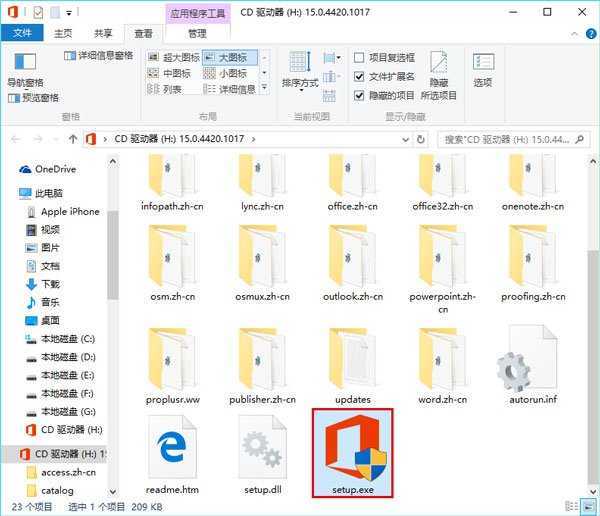This screenshot has width=600, height=516.
Task: Choose list (列表) layout
Action: (164, 89)
